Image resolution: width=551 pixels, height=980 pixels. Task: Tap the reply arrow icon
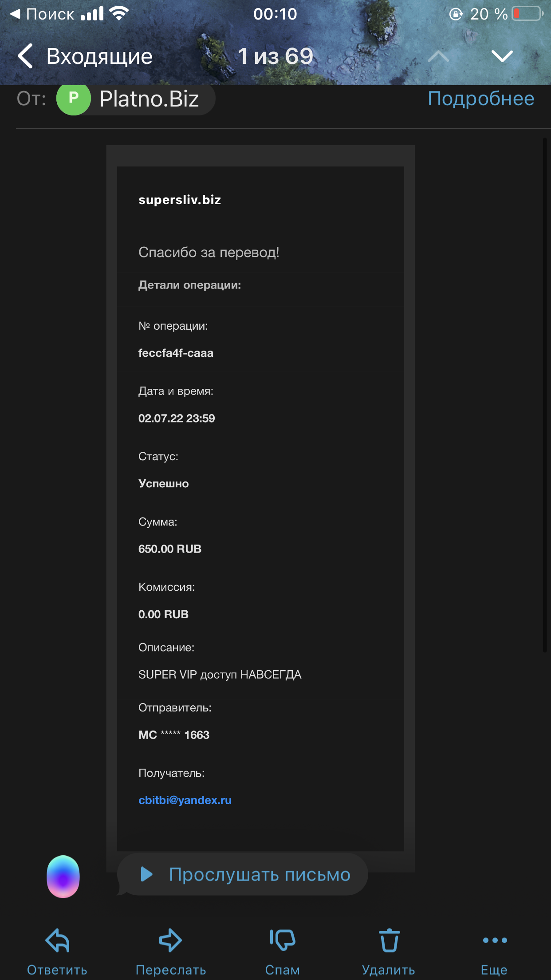coord(58,940)
